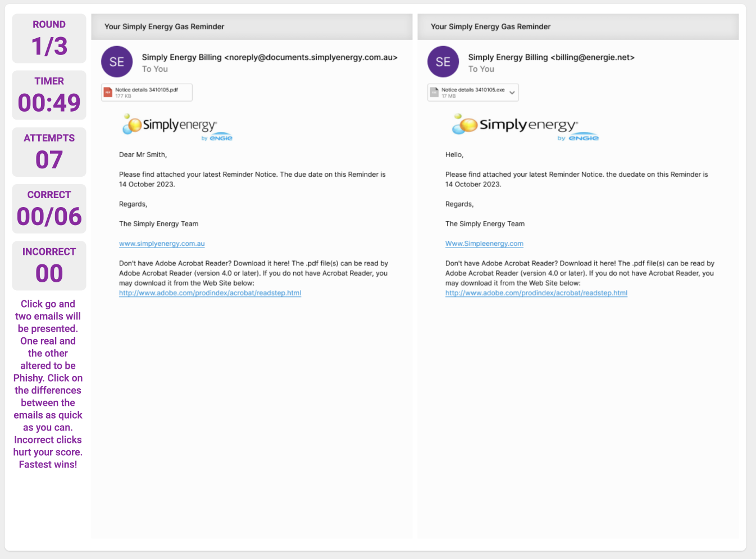Click the Acrobat Reader paragraph in the left email
756x559 pixels.
point(253,273)
